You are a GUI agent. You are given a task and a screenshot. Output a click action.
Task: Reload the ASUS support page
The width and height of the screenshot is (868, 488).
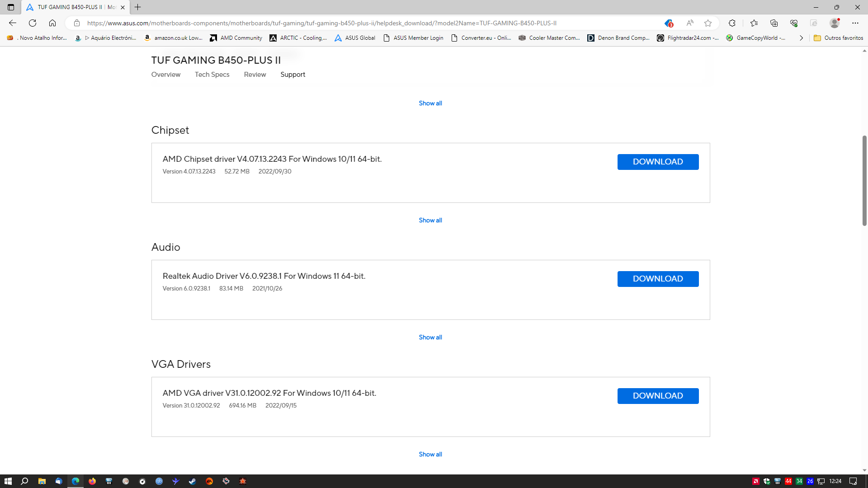[x=33, y=23]
